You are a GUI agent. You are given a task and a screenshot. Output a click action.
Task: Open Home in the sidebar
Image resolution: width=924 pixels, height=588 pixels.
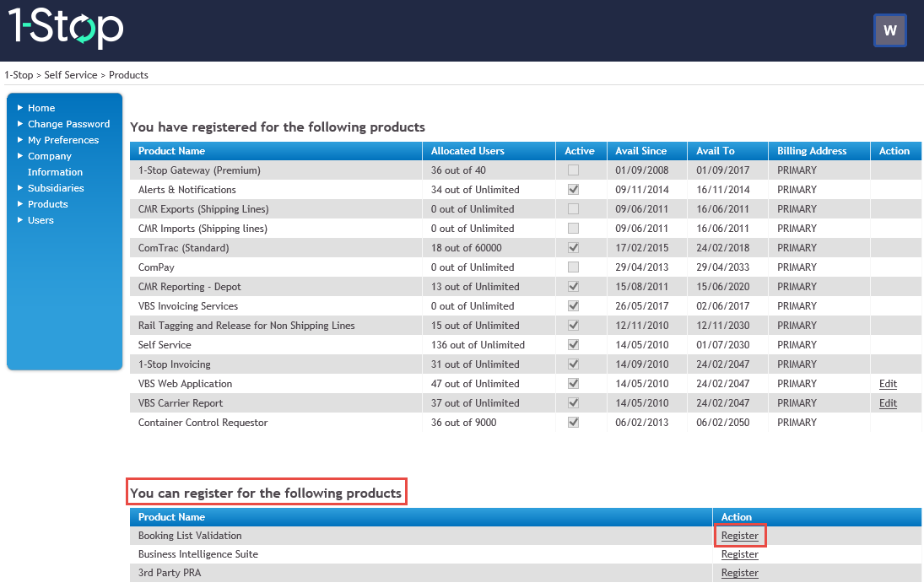[41, 108]
